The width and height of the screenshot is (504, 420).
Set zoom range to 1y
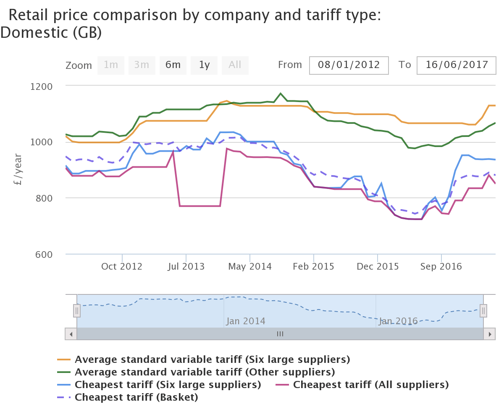pos(204,65)
